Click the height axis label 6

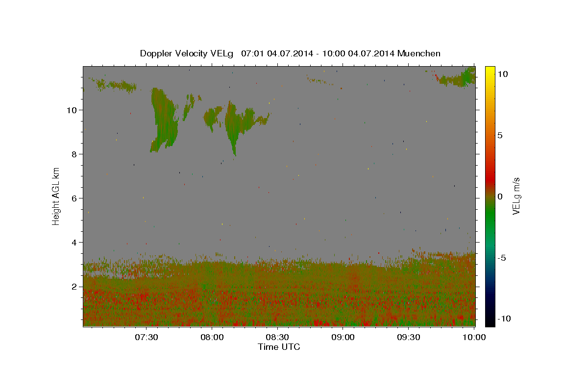74,198
